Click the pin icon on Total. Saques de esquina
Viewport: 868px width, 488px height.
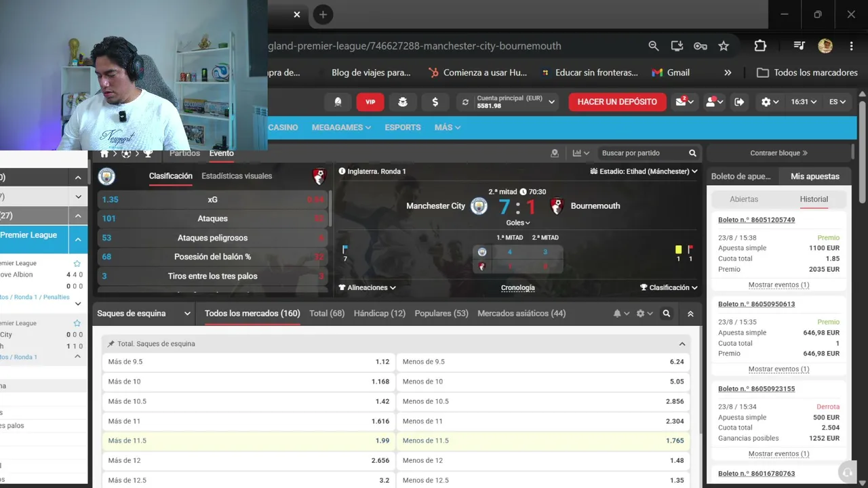coord(111,344)
